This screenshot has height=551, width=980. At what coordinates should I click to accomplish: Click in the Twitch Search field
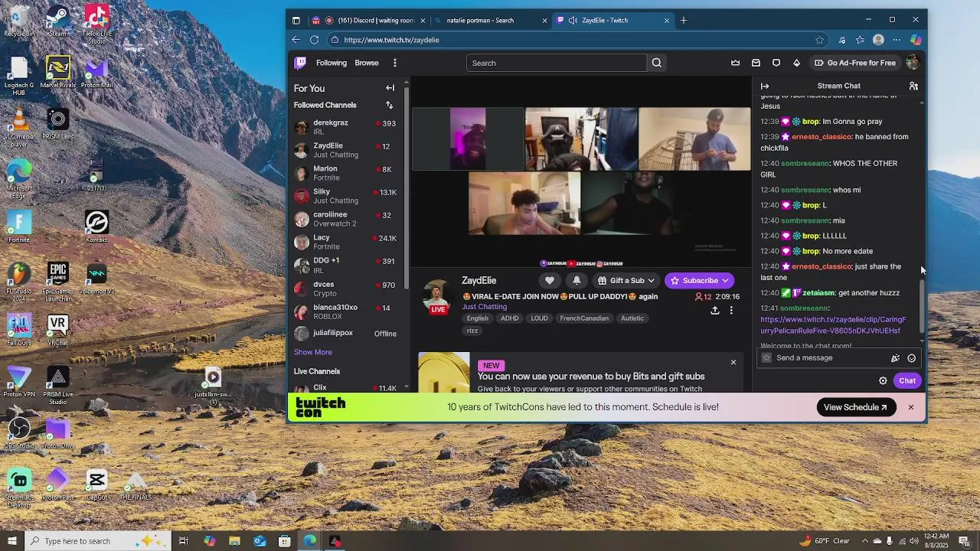[x=557, y=63]
